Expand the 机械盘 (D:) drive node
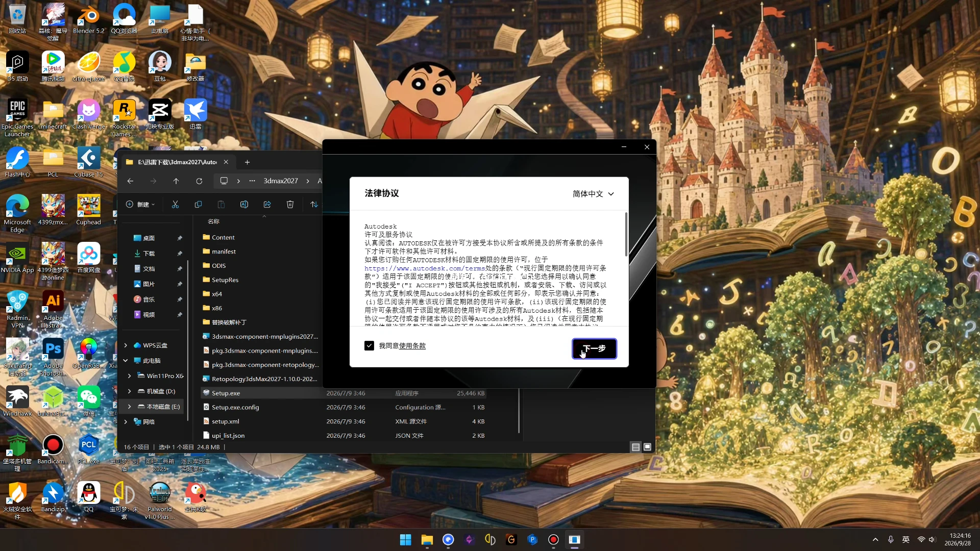 coord(130,391)
